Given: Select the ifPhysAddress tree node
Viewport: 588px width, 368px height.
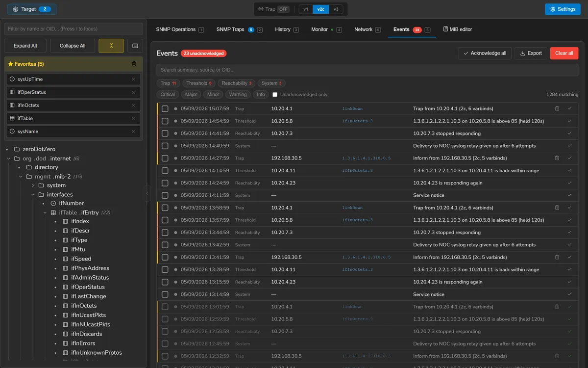Looking at the screenshot, I should 90,268.
